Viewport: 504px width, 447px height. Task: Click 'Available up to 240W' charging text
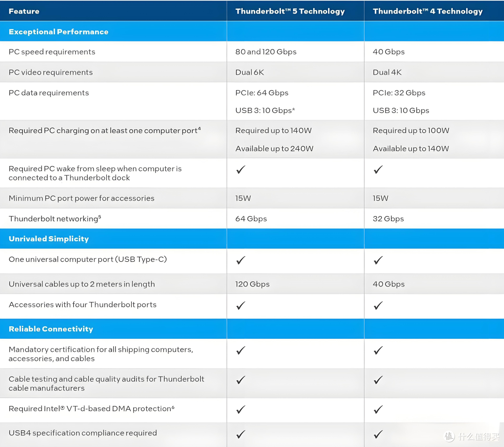coord(274,148)
